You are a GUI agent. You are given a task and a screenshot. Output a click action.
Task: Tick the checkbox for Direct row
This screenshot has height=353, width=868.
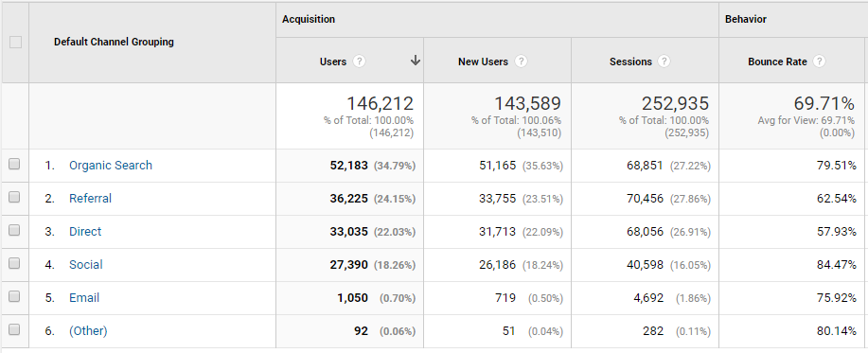click(x=14, y=230)
